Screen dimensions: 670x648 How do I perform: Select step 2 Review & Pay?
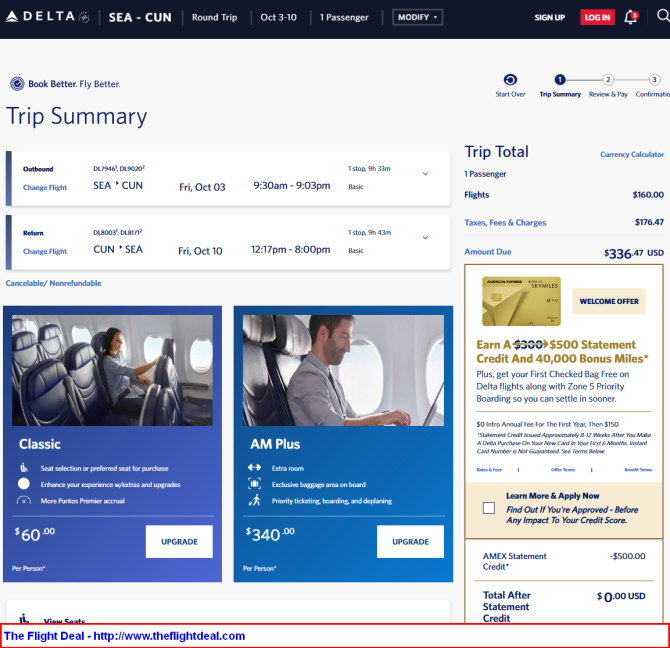coord(608,80)
